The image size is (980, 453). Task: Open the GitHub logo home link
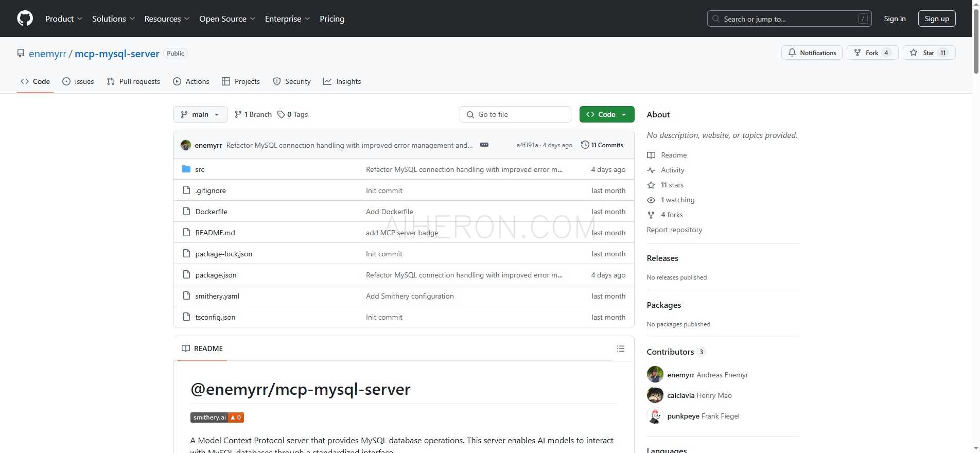25,19
